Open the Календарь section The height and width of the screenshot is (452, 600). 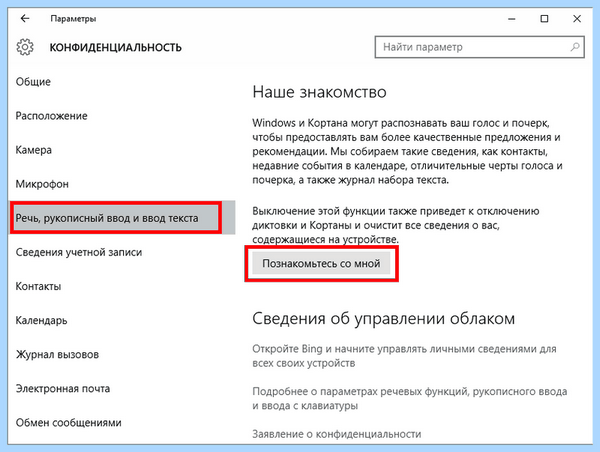[x=41, y=320]
